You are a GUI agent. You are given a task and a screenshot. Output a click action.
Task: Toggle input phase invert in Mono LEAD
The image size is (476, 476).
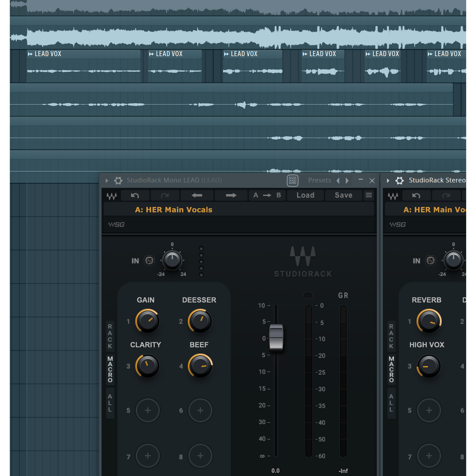point(149,261)
